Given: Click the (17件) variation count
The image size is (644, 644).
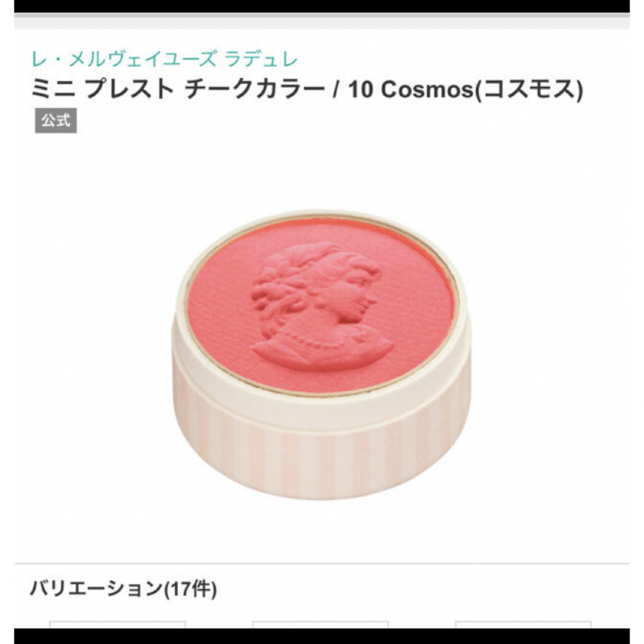Looking at the screenshot, I should [190, 589].
